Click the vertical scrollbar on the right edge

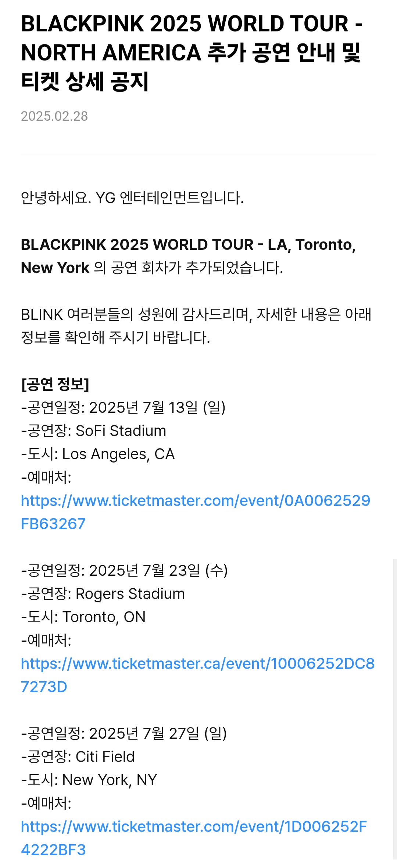[395, 709]
